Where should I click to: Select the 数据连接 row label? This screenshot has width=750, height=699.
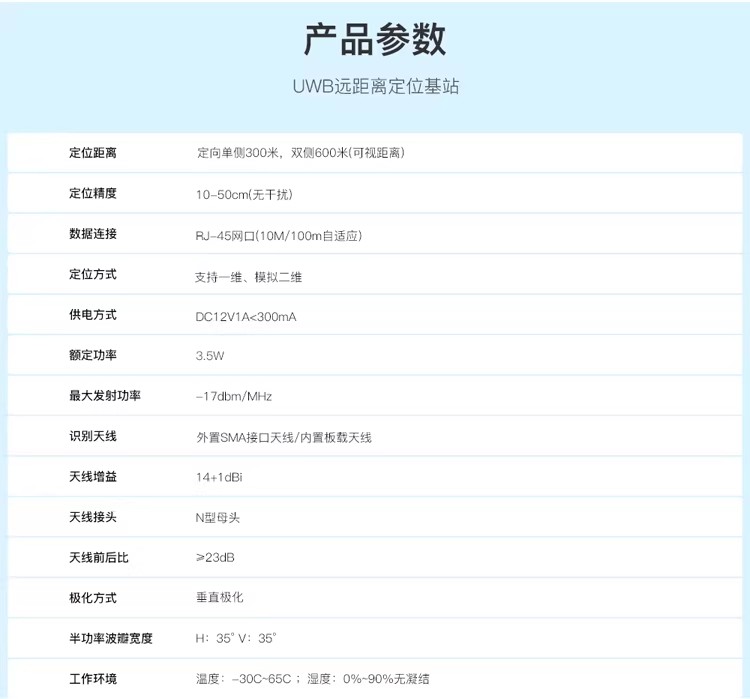pyautogui.click(x=93, y=234)
